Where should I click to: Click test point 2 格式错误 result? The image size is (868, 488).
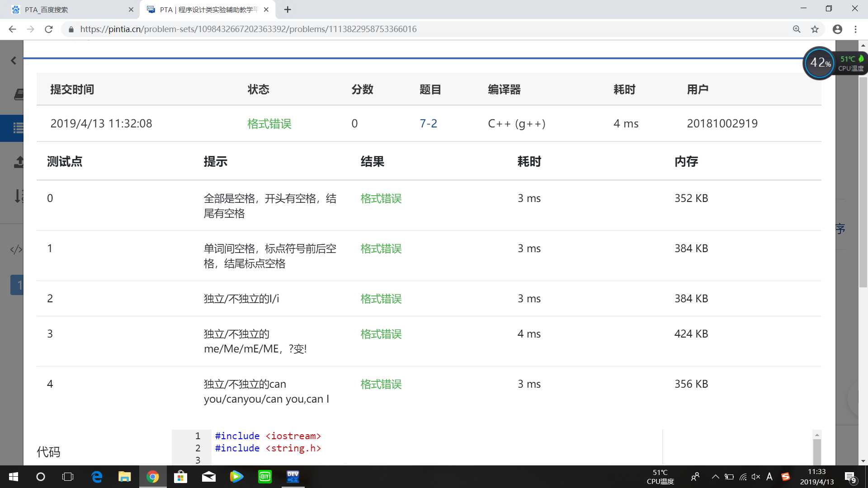(381, 299)
